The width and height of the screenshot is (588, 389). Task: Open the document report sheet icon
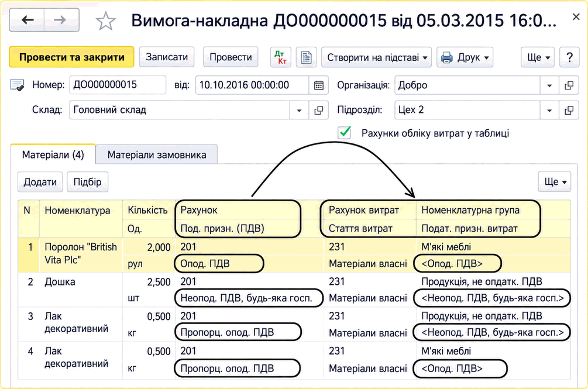306,57
